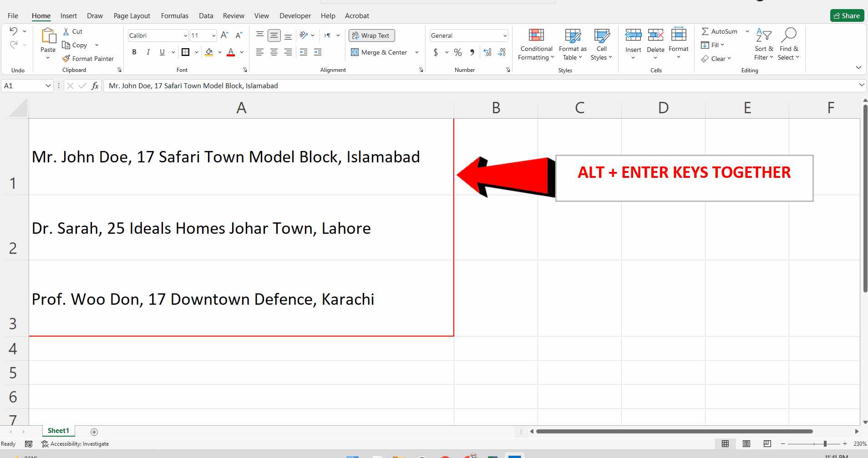Click the Share button
Image resolution: width=868 pixels, height=458 pixels.
coord(847,15)
